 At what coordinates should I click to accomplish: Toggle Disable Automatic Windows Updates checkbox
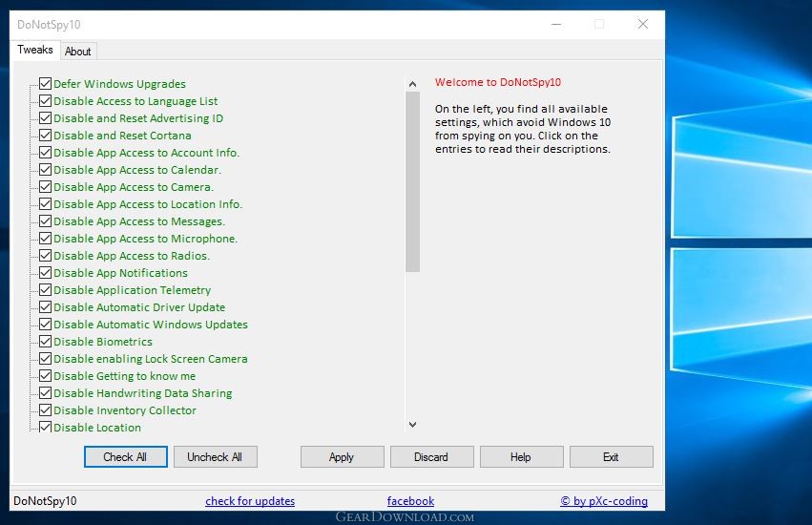click(x=46, y=324)
